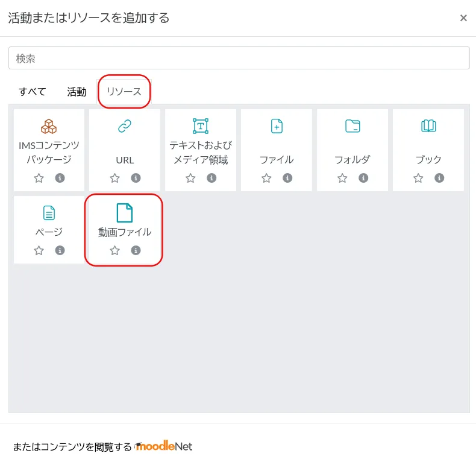Show info for IMSコンテンツパッケージ
Screen dimensions: 476x462
click(x=60, y=178)
